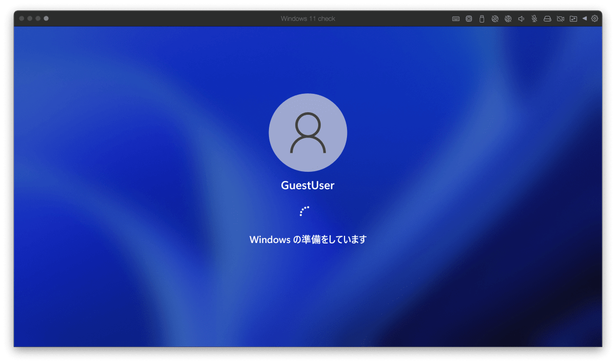Open VM settings gear icon
The width and height of the screenshot is (616, 364).
(x=595, y=18)
